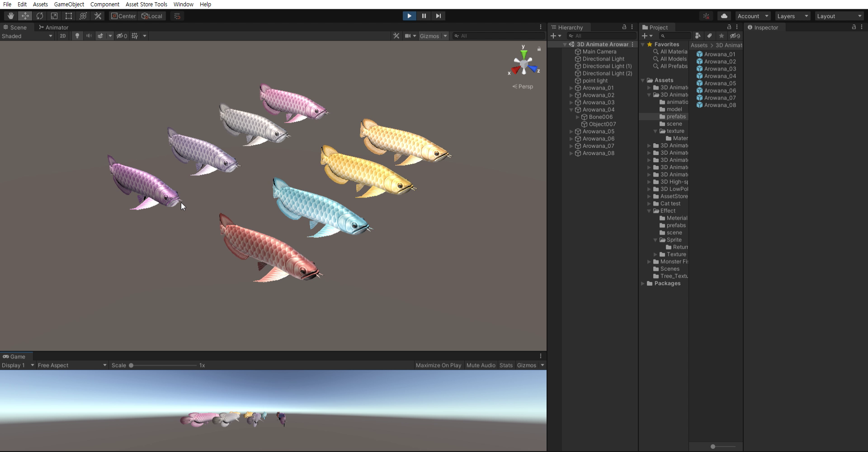868x452 pixels.
Task: Open Game view more options menu
Action: (x=541, y=356)
